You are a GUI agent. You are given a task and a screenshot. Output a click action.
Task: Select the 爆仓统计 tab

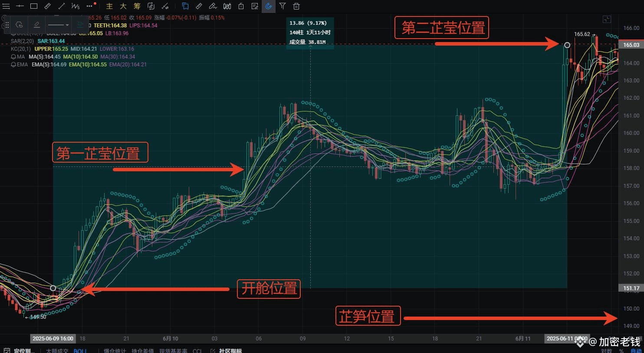click(115, 351)
